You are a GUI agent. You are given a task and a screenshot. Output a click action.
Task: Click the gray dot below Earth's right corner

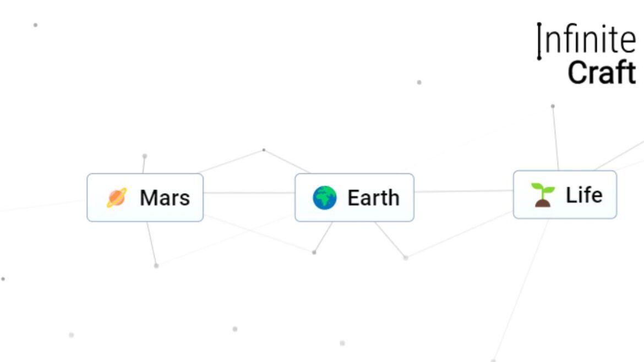(x=406, y=257)
